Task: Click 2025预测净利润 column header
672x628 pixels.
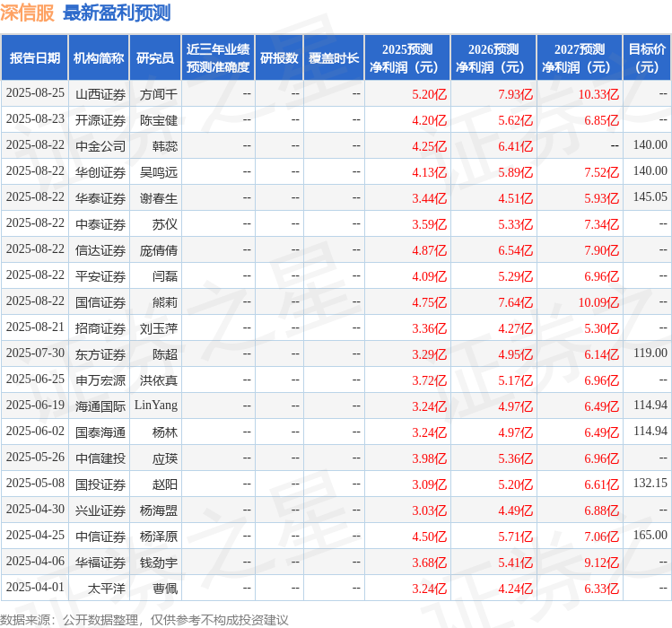Action: (407, 58)
